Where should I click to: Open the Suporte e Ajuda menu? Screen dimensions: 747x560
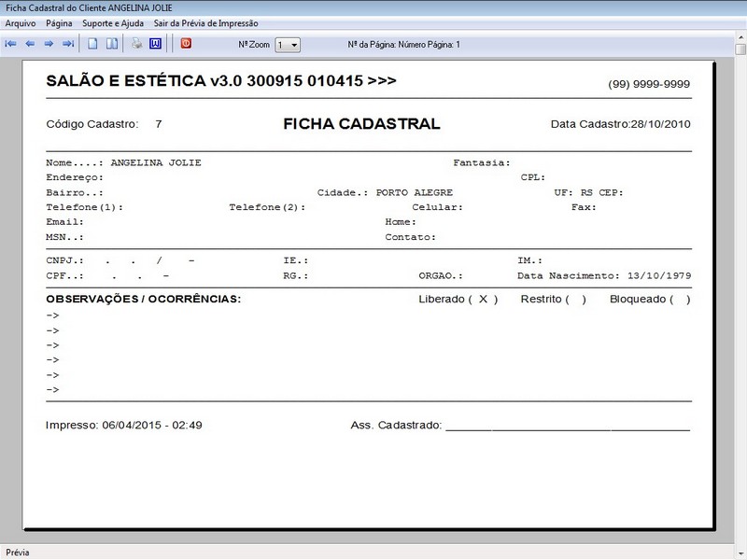point(113,23)
